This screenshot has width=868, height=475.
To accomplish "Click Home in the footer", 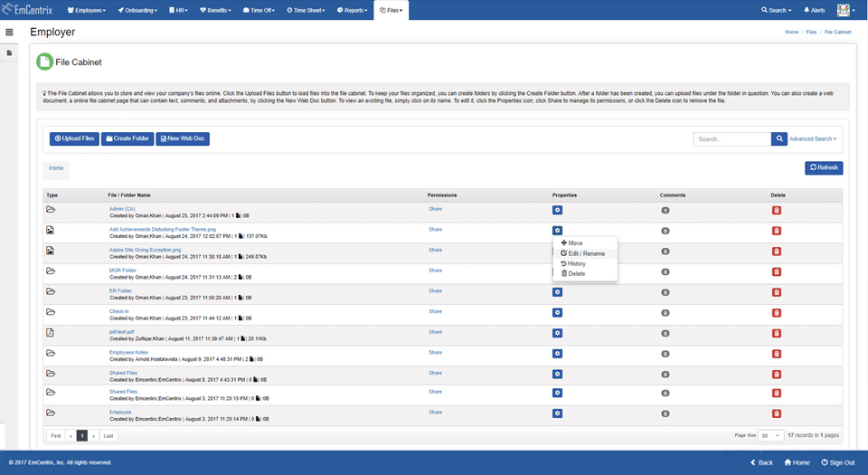I will [797, 463].
